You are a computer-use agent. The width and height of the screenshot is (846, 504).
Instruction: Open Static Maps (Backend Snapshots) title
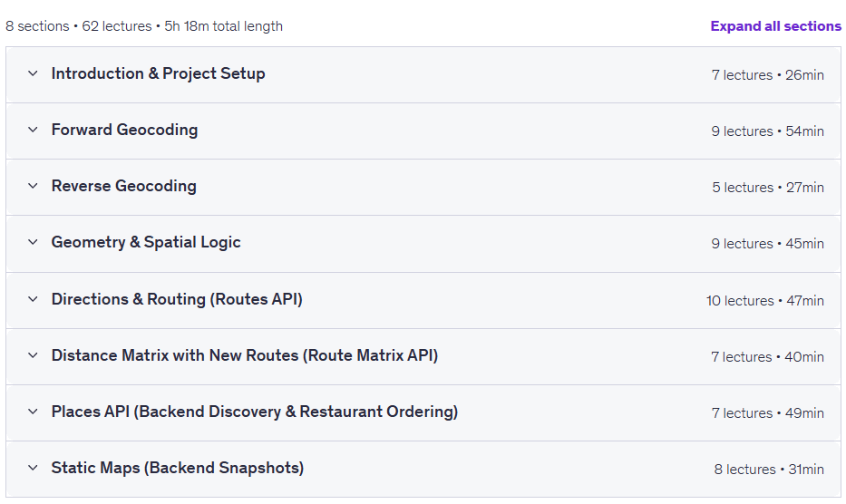177,468
